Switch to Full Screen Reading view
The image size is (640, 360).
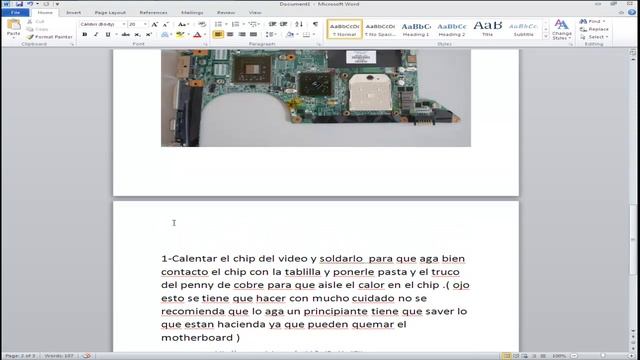coord(516,356)
